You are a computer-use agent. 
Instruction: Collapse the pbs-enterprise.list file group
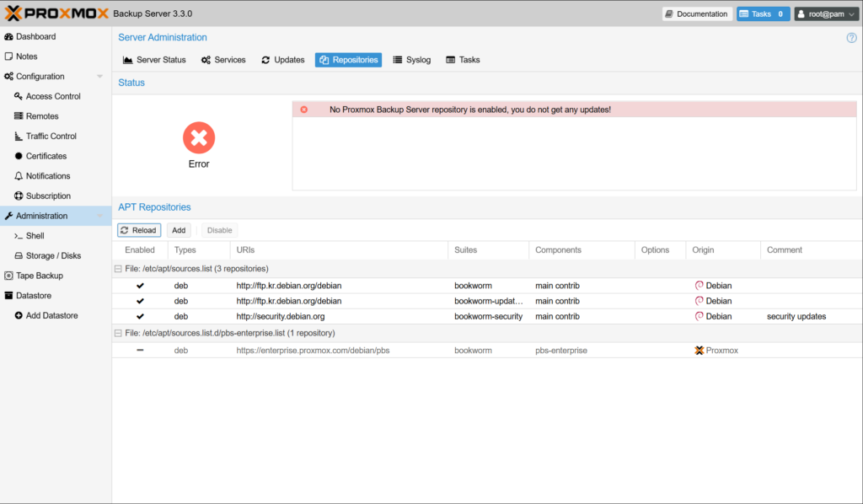118,333
